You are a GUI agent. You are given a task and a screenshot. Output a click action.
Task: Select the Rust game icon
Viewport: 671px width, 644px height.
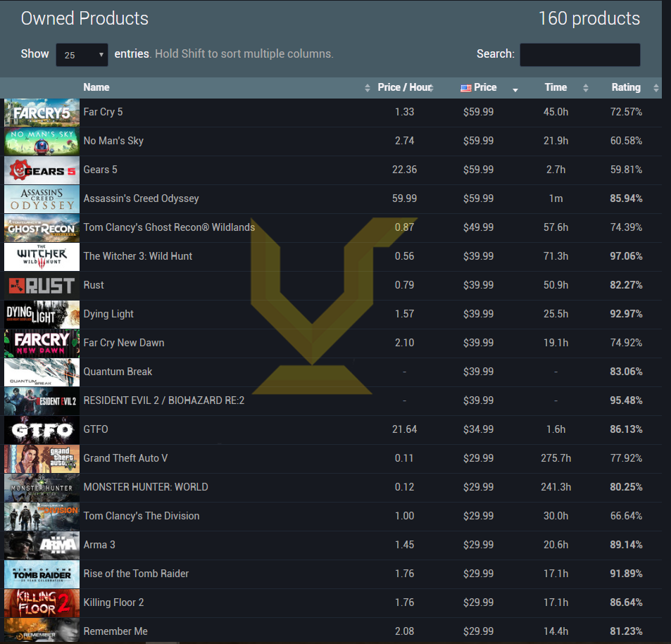click(42, 286)
